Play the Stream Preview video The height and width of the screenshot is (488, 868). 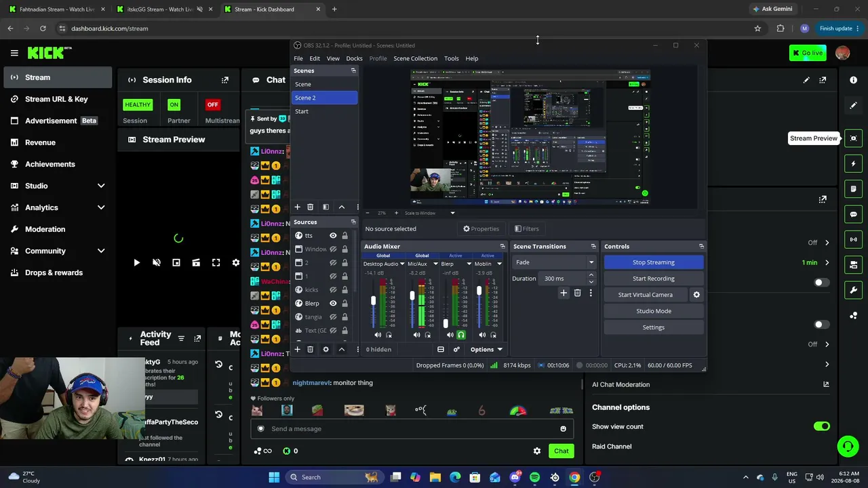tap(136, 262)
